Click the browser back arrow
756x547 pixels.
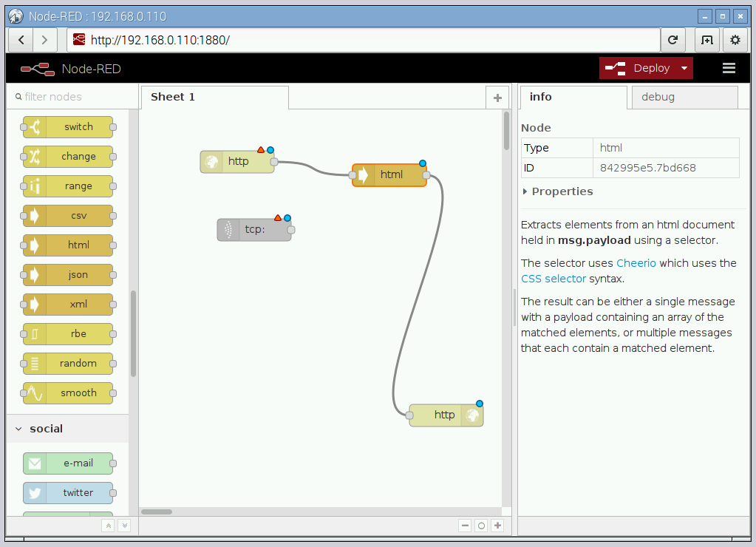click(x=21, y=40)
